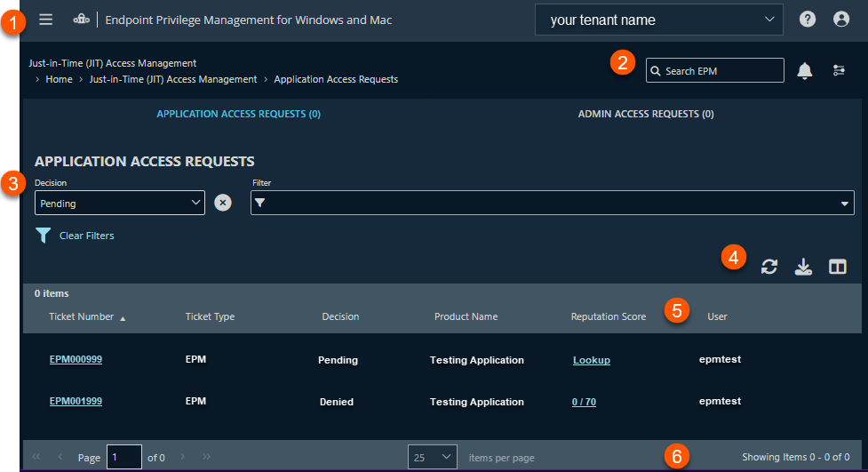Click Testing Application in EPM000999 row

click(x=476, y=360)
